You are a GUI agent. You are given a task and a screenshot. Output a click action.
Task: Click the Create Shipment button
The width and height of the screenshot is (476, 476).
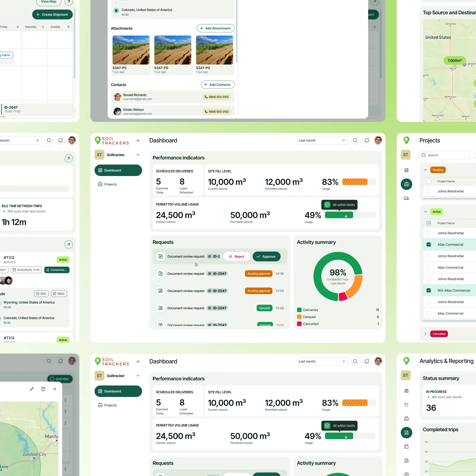click(x=53, y=14)
